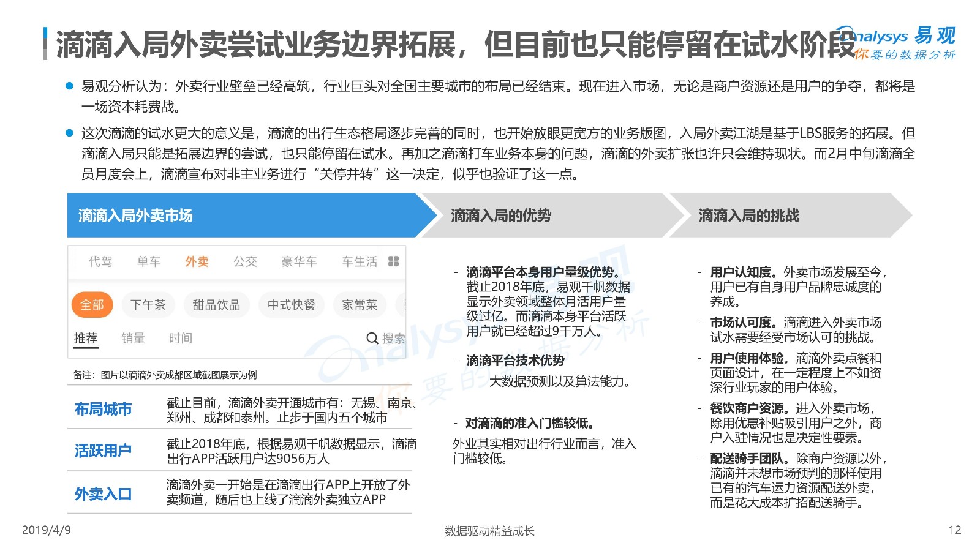Viewport: 980px width, 551px height.
Task: Tap the 甜品饮品 category chip
Action: tap(216, 305)
